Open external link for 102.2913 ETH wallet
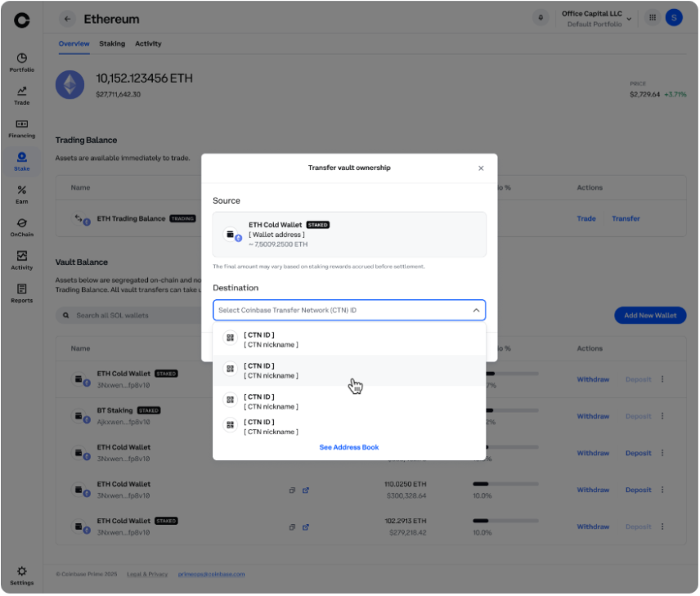The height and width of the screenshot is (596, 700). coord(306,527)
